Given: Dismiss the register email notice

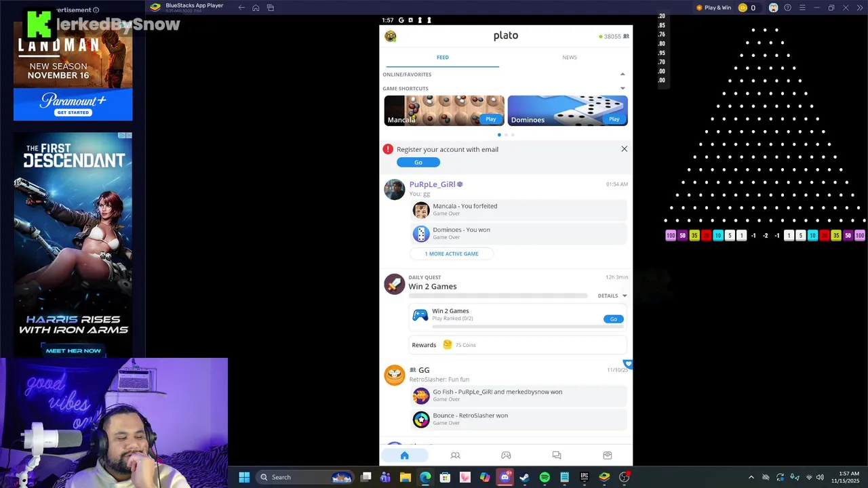Looking at the screenshot, I should pyautogui.click(x=625, y=149).
